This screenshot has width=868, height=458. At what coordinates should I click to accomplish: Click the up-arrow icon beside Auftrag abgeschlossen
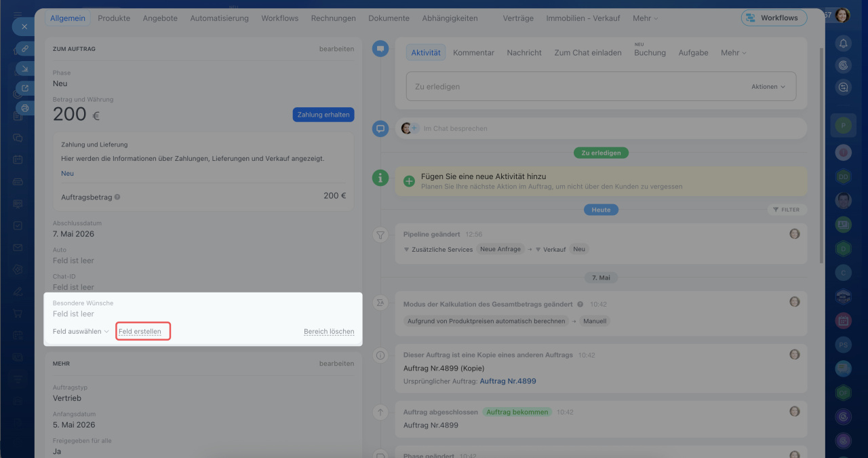pyautogui.click(x=380, y=412)
